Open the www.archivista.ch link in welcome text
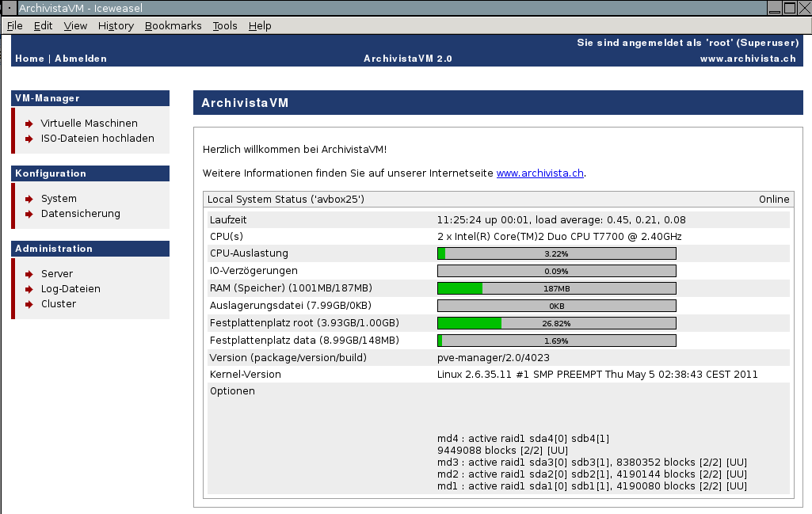The image size is (812, 514). pos(540,173)
